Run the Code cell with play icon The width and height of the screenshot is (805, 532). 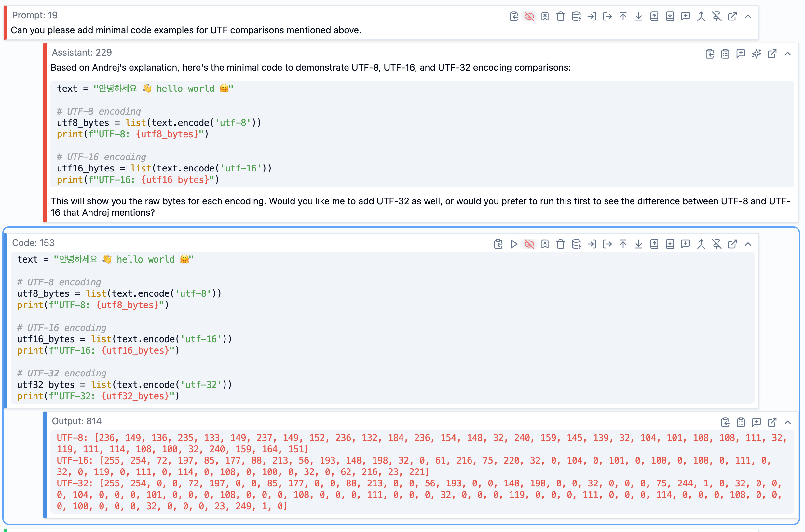click(x=513, y=244)
